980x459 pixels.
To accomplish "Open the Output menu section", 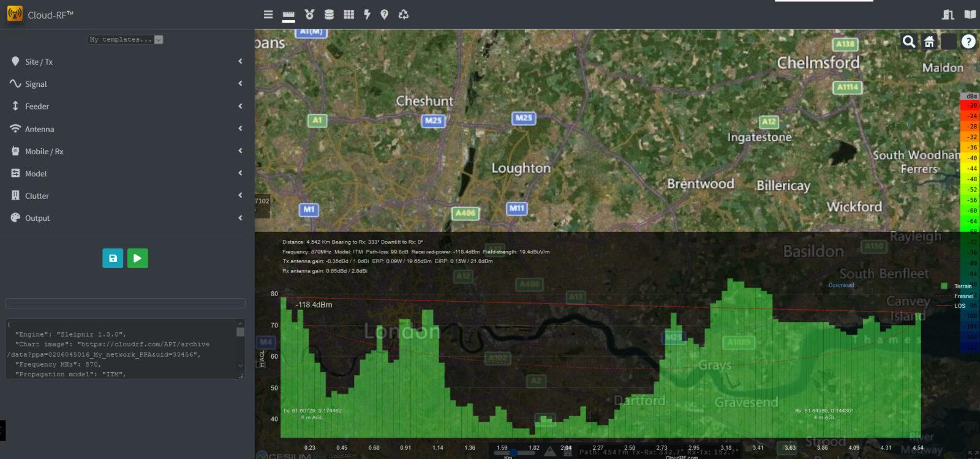I will pos(126,218).
